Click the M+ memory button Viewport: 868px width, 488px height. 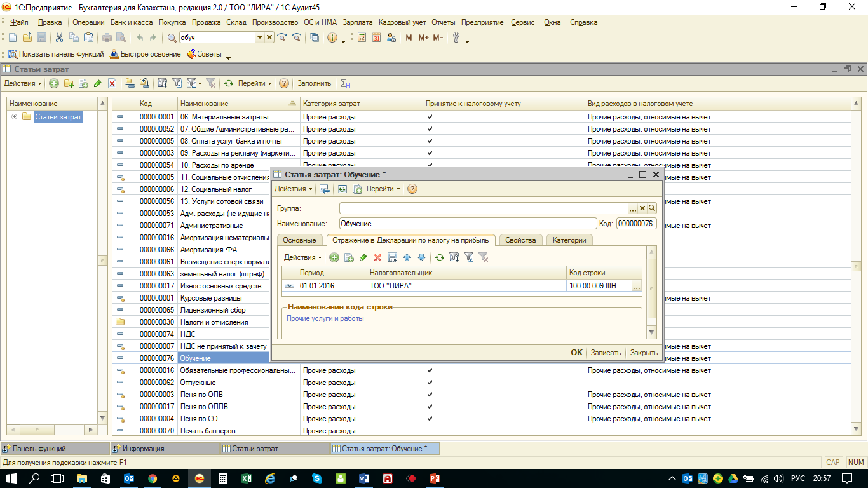(x=423, y=37)
